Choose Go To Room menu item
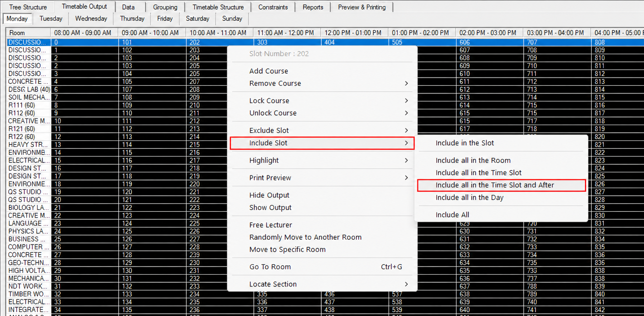Viewport: 644px width, 316px height. click(322, 267)
